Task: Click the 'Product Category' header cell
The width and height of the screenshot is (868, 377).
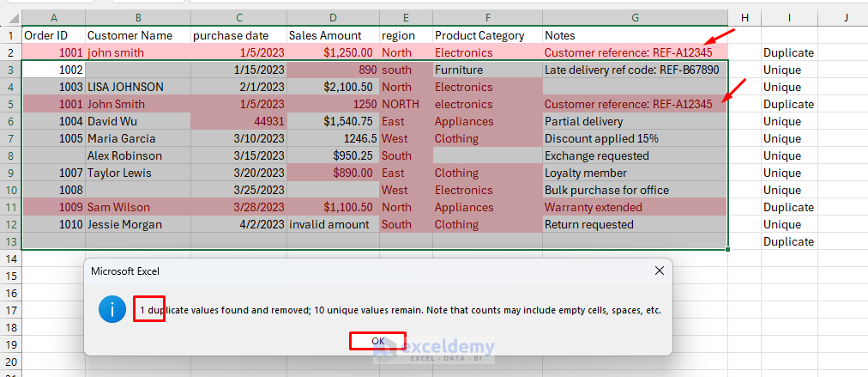Action: (x=487, y=35)
